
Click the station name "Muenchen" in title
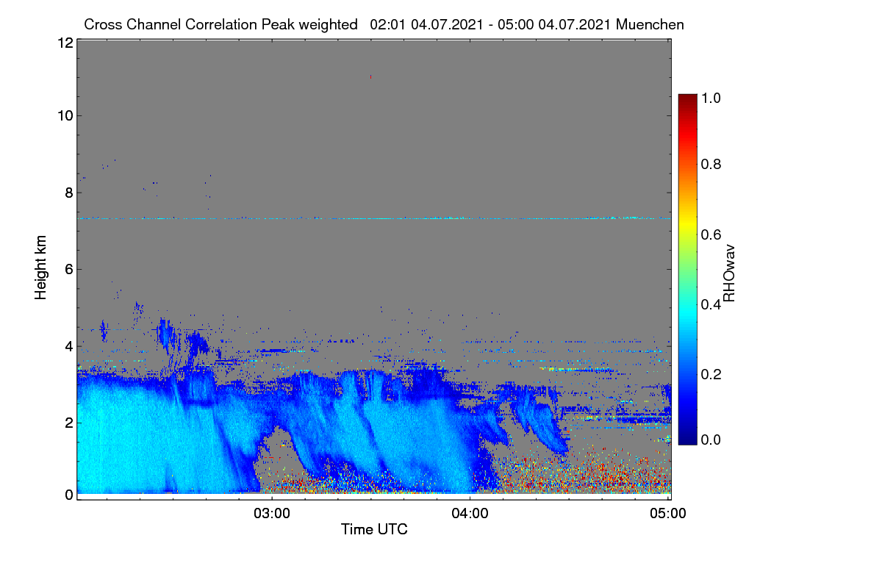pyautogui.click(x=650, y=24)
